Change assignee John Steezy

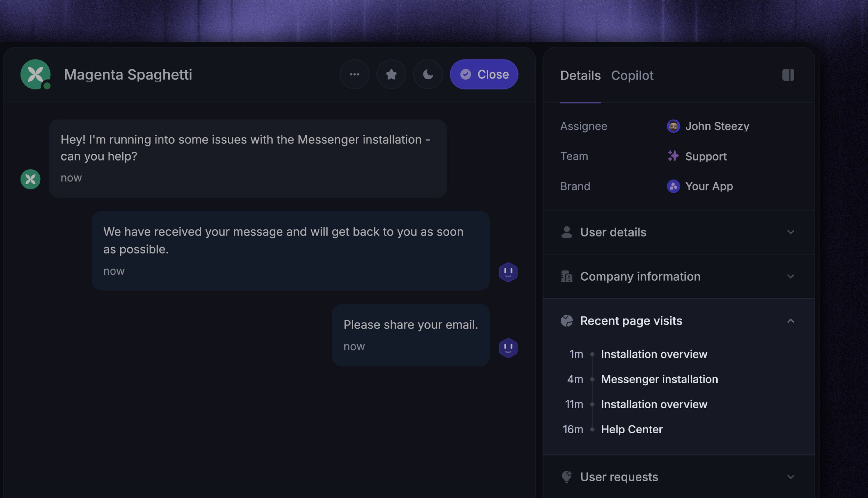click(717, 126)
